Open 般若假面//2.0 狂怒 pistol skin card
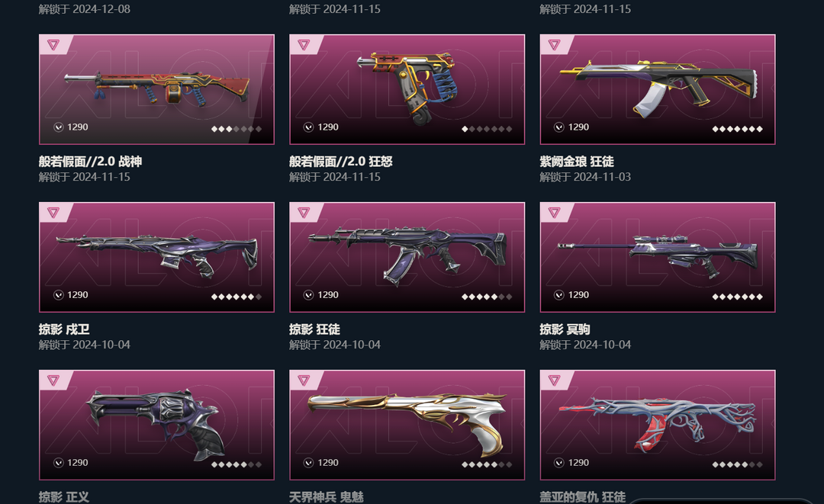 point(407,89)
